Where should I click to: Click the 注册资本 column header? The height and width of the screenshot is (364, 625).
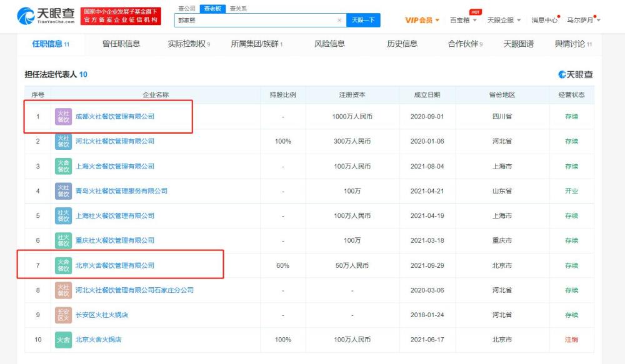coord(352,95)
